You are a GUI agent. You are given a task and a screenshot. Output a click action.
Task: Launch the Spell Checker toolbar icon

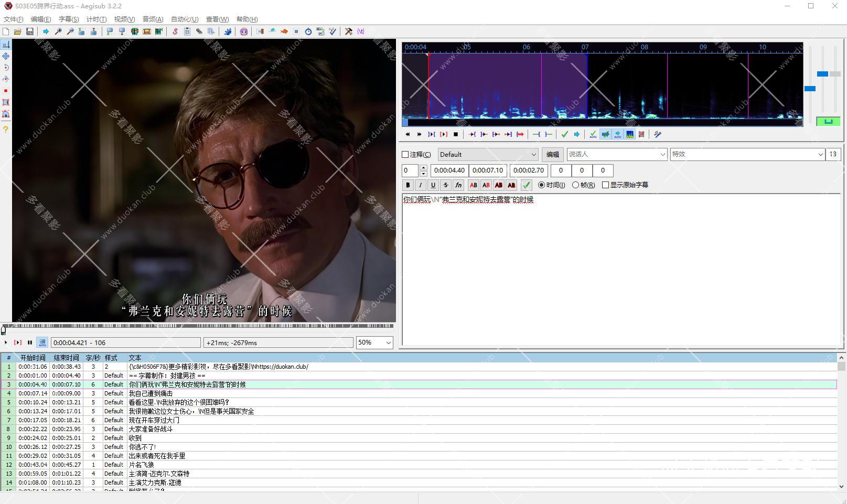(x=333, y=31)
